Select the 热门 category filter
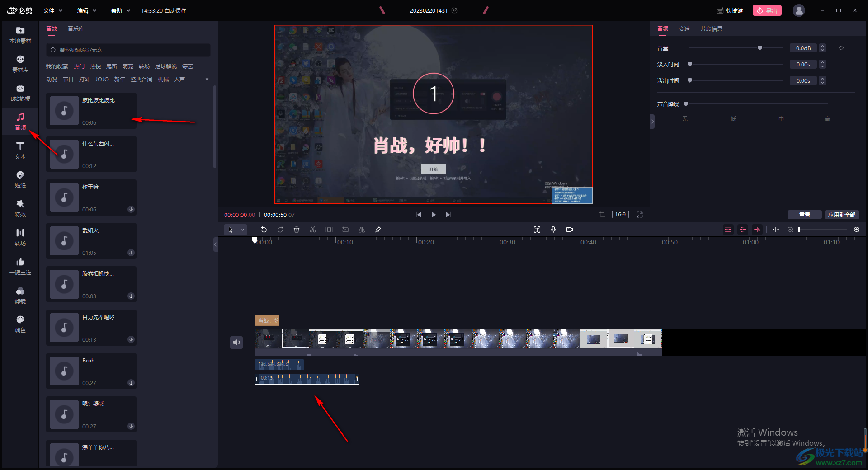Viewport: 868px width, 470px height. [79, 66]
